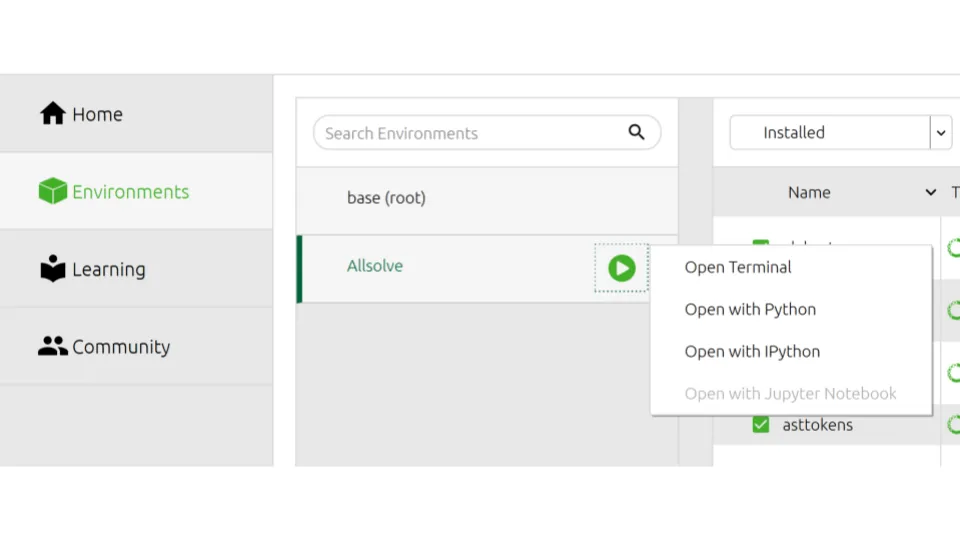This screenshot has height=540, width=960.
Task: Choose Open Terminal from the menu
Action: (738, 267)
